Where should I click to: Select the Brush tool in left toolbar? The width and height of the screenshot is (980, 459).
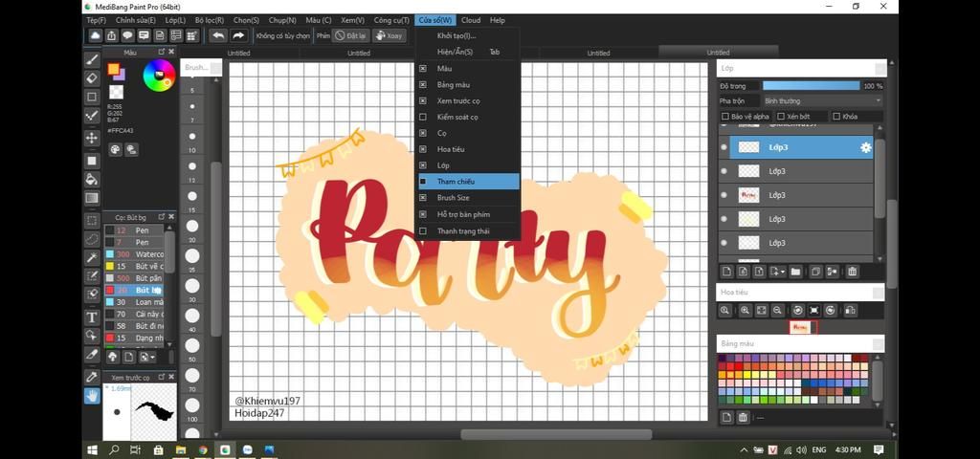pos(92,60)
